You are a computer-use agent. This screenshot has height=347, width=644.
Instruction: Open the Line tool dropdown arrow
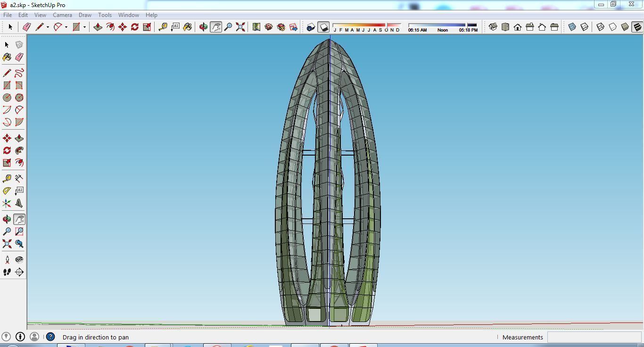pyautogui.click(x=47, y=27)
